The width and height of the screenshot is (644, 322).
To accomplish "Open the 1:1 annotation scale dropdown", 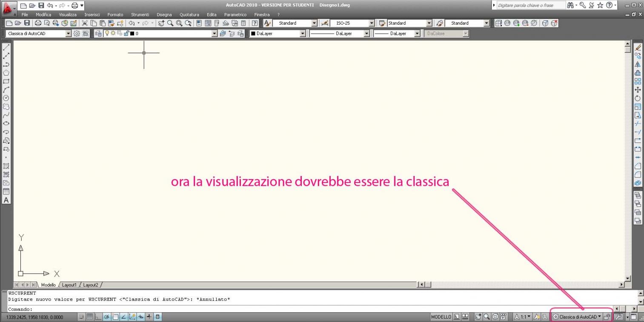I will coord(522,317).
